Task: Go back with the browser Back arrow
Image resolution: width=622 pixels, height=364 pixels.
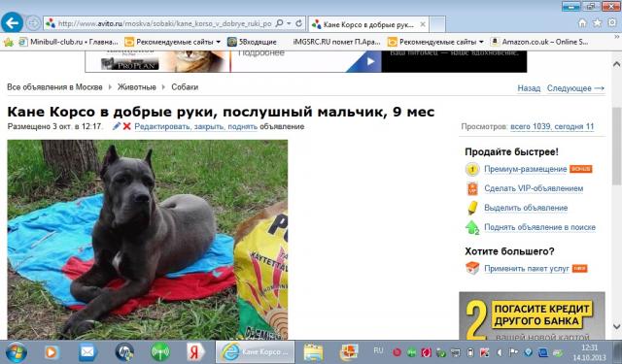Action: pyautogui.click(x=12, y=23)
